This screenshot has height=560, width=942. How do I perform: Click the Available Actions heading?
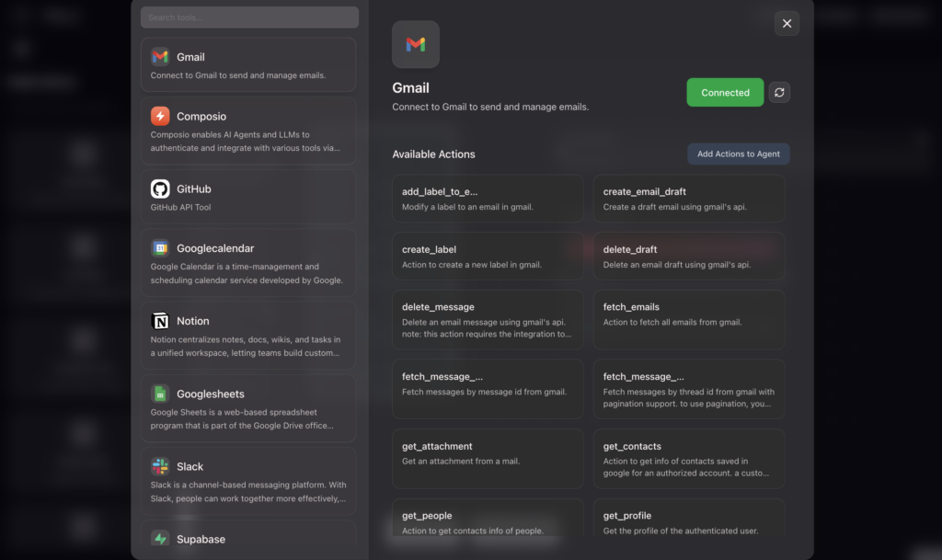(x=433, y=154)
